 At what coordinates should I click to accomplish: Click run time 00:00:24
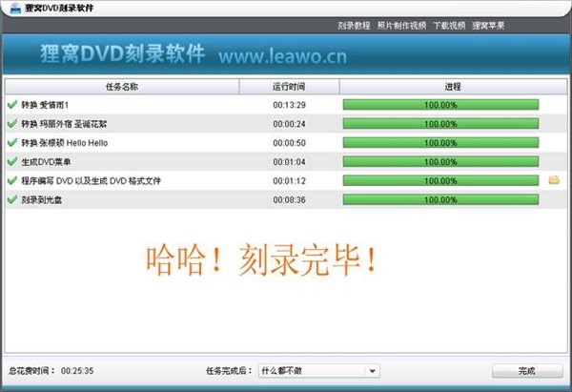[289, 124]
